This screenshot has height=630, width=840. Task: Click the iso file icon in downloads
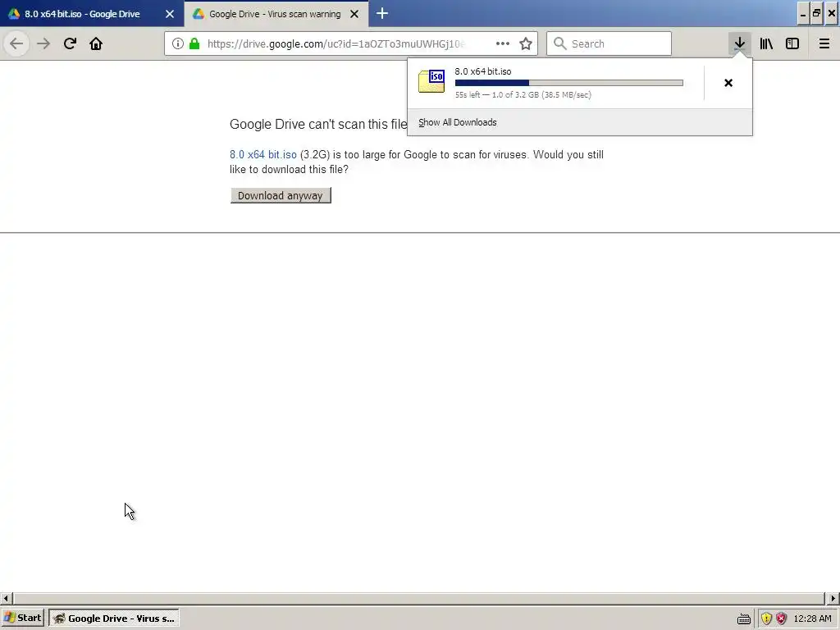431,81
